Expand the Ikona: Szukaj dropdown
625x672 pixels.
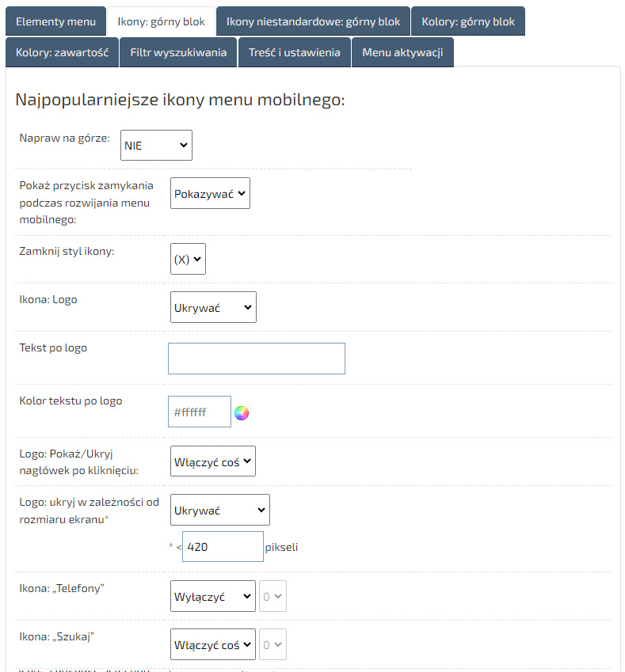tap(212, 645)
